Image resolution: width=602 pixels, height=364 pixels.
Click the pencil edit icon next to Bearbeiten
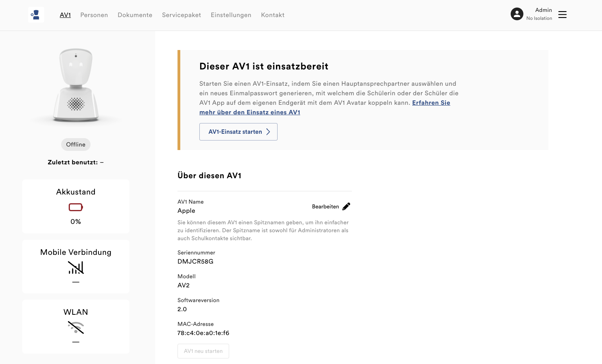(x=346, y=206)
